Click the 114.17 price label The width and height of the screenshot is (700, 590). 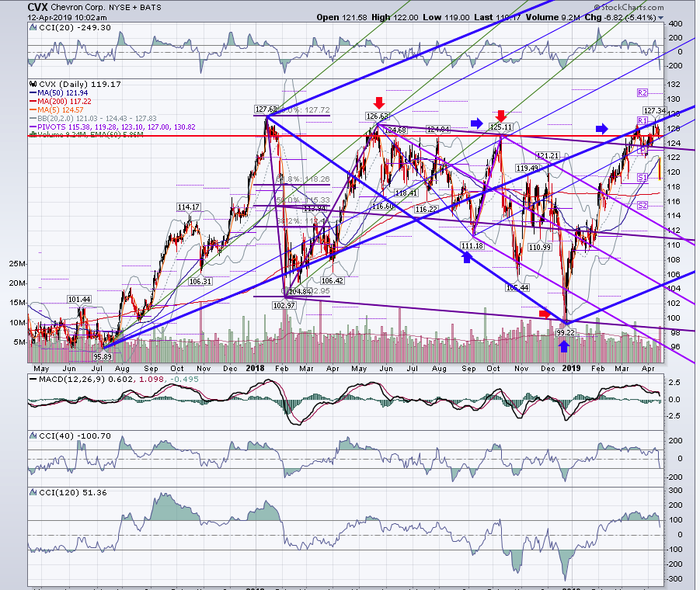click(188, 207)
